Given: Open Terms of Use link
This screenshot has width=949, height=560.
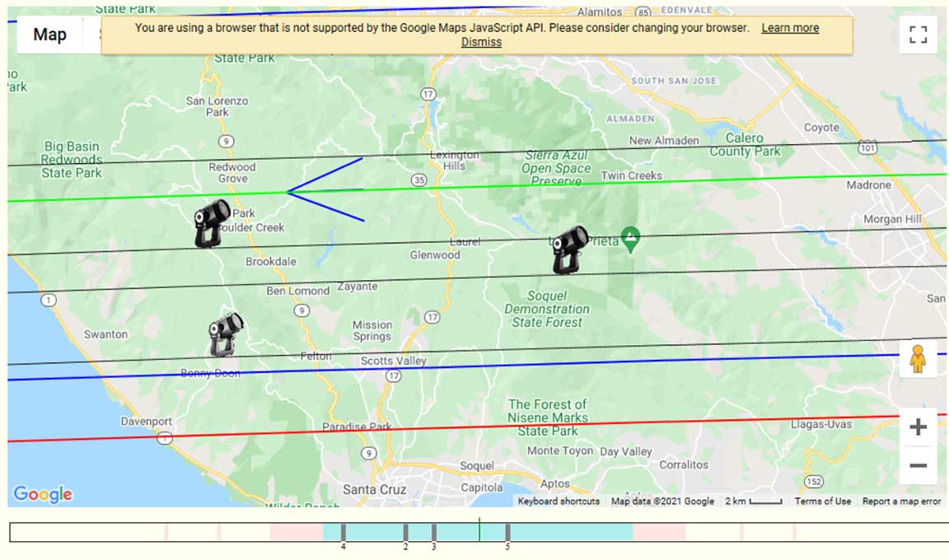Looking at the screenshot, I should point(822,502).
